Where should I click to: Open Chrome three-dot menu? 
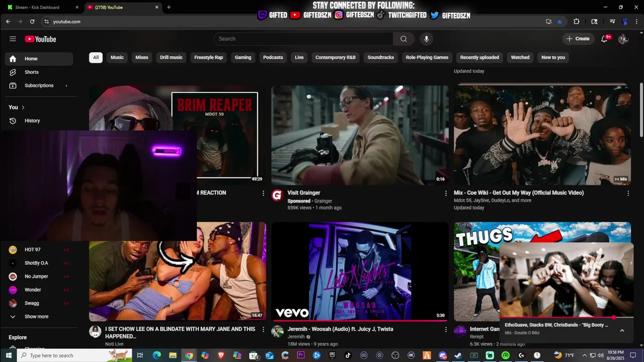click(637, 22)
